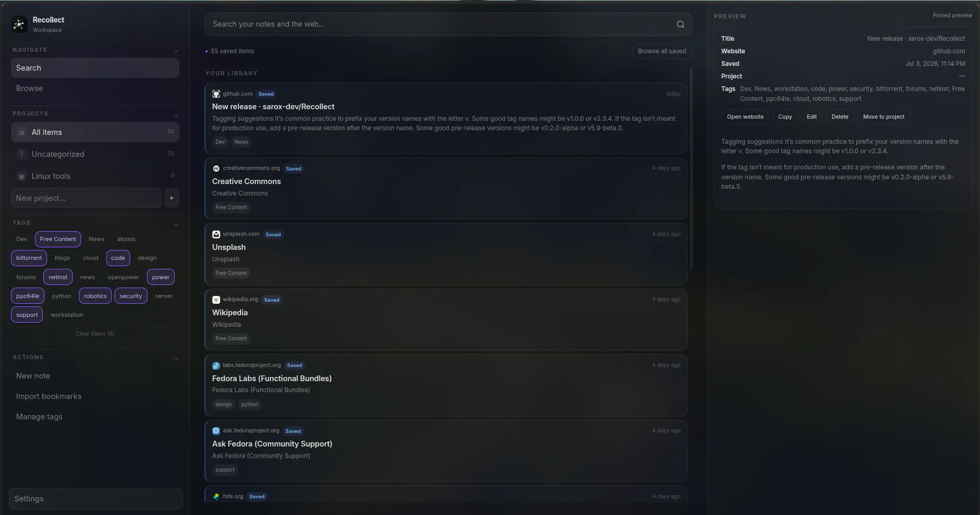This screenshot has height=515, width=980.
Task: Open the Search navigation item
Action: (x=95, y=68)
